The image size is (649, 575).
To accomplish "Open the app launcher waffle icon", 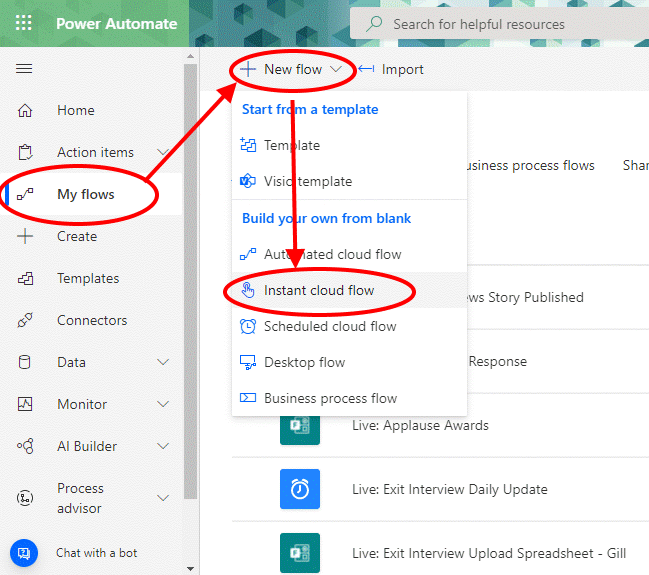I will tap(24, 23).
